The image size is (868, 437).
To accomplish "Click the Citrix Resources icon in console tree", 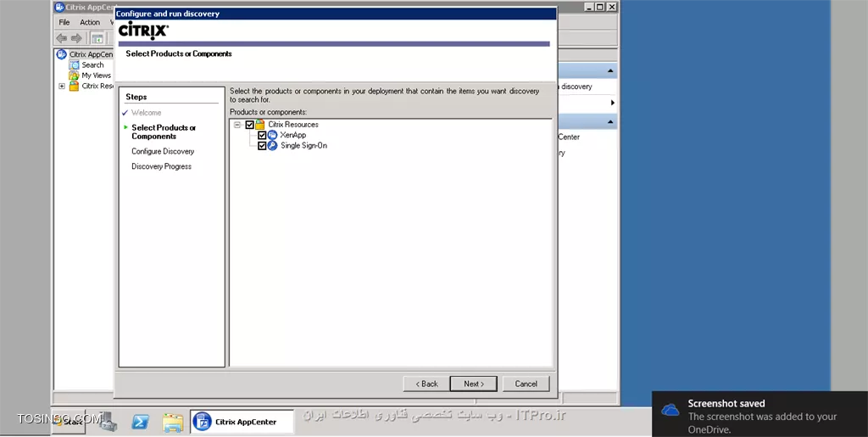I will point(74,86).
